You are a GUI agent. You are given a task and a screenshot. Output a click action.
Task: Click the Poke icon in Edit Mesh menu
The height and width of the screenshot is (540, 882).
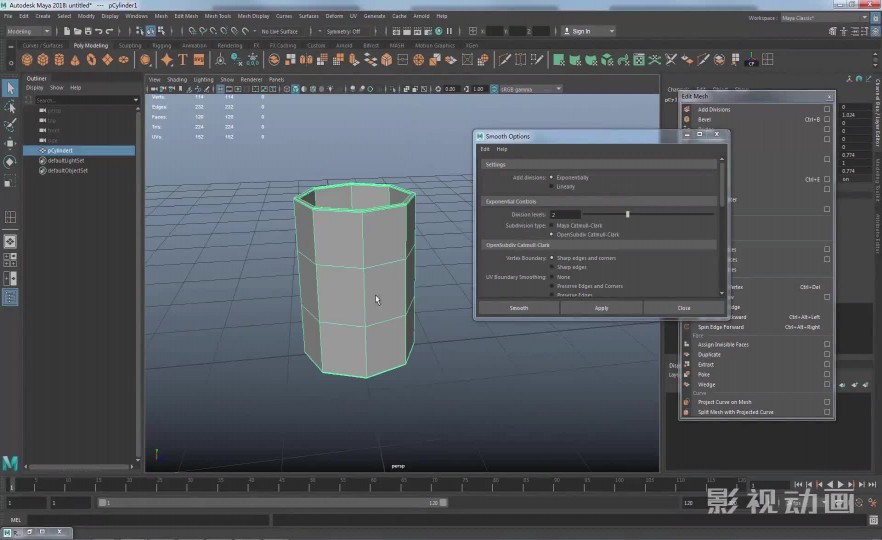pos(687,375)
